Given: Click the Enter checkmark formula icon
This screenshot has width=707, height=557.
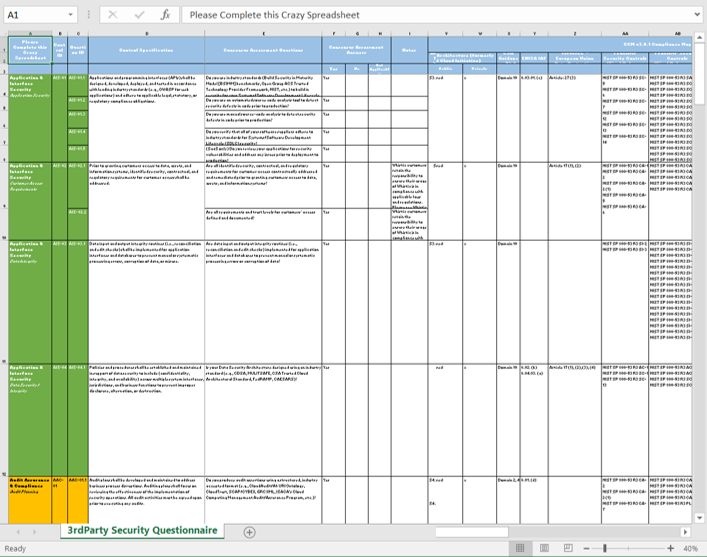Looking at the screenshot, I should 139,15.
